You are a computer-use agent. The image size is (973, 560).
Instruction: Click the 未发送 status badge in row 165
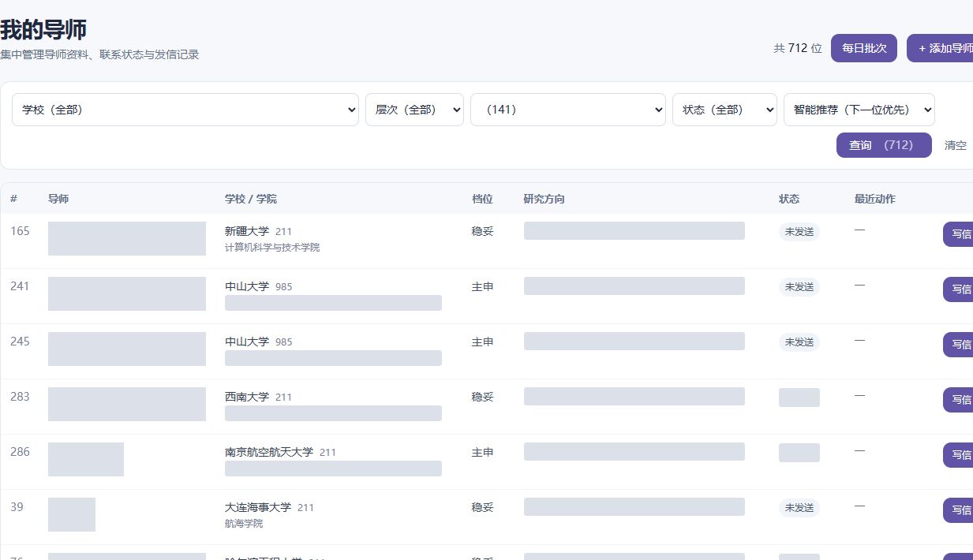[799, 232]
